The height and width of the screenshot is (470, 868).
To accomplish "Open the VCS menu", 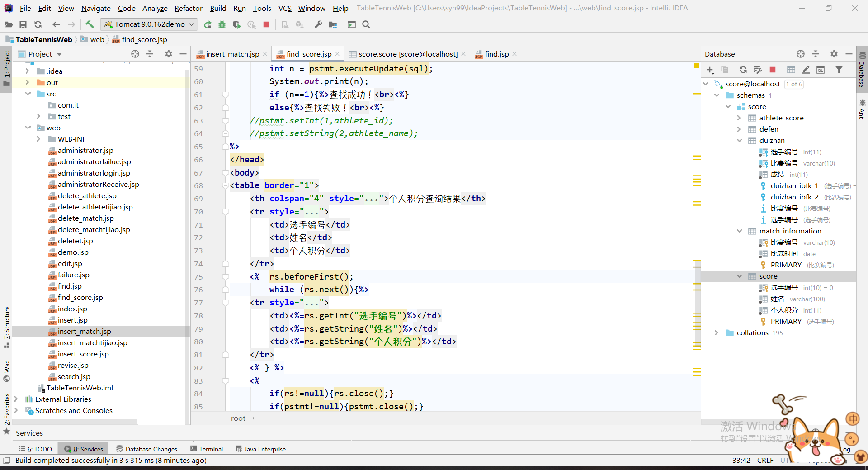I will [x=285, y=8].
